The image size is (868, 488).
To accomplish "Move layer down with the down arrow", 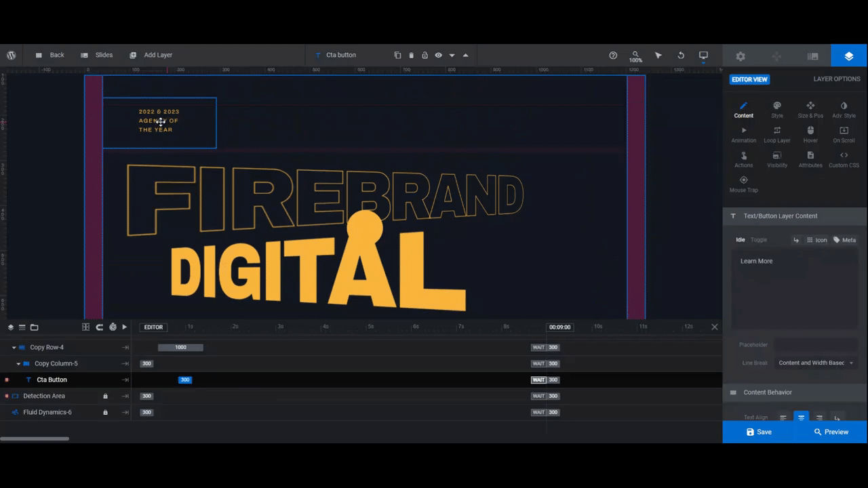I will pyautogui.click(x=452, y=55).
